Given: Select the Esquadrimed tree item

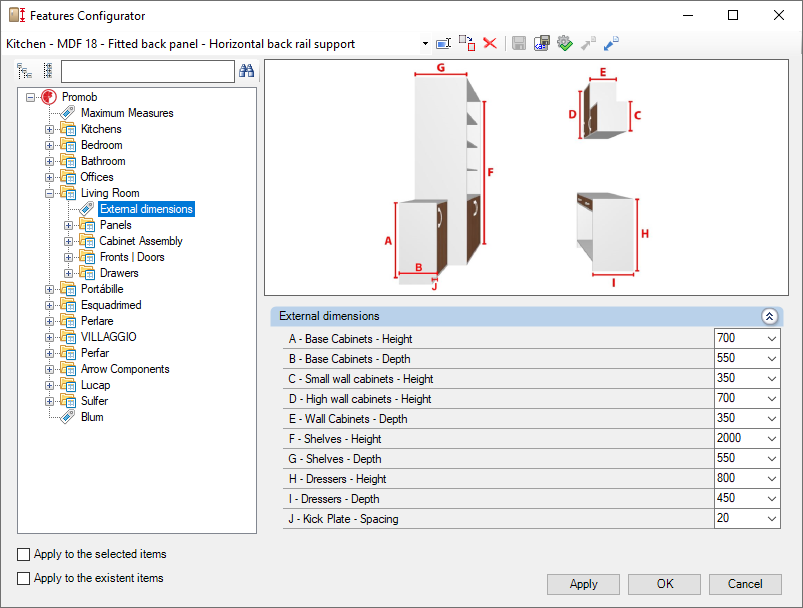Looking at the screenshot, I should coord(111,305).
